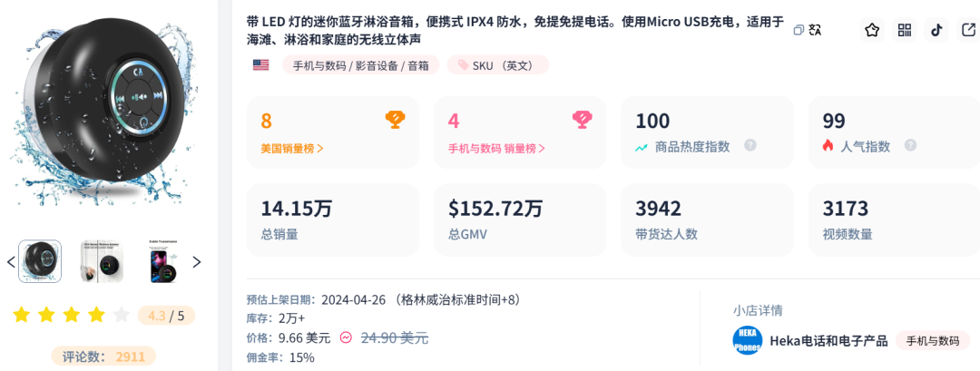Click the translate title icon

815,30
